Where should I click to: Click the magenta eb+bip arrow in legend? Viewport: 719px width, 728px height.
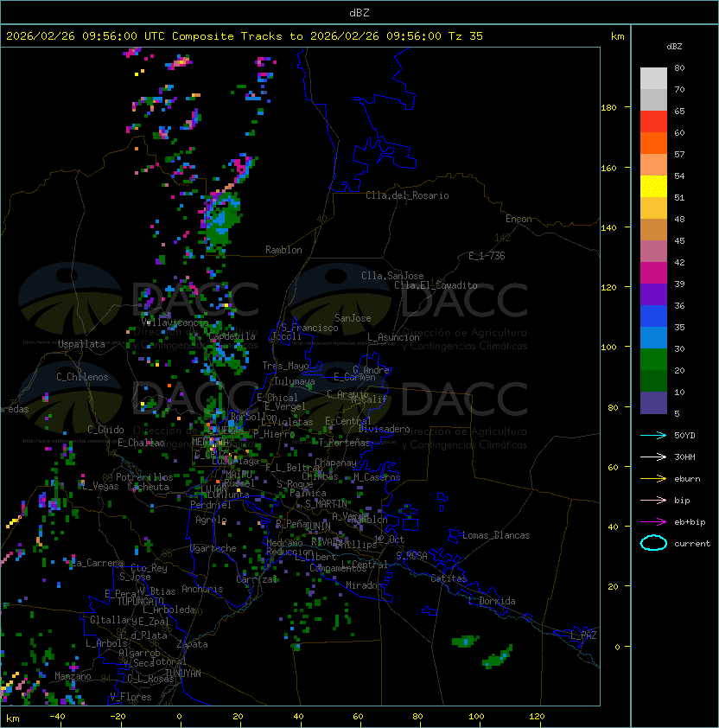653,522
